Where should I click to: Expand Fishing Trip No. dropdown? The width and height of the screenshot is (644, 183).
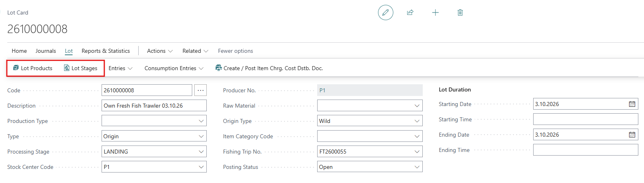point(417,152)
